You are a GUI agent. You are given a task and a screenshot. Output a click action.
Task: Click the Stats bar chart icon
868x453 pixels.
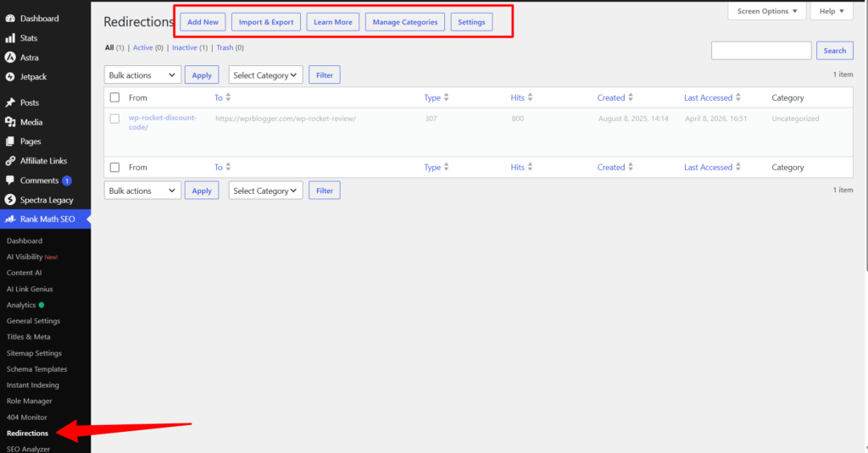(10, 37)
